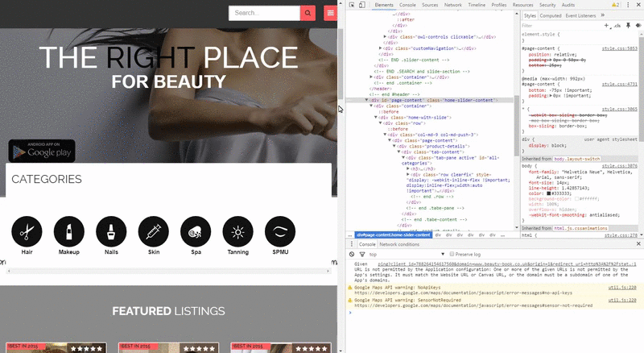Switch to the Sources tab
The image size is (644, 353).
[x=430, y=5]
